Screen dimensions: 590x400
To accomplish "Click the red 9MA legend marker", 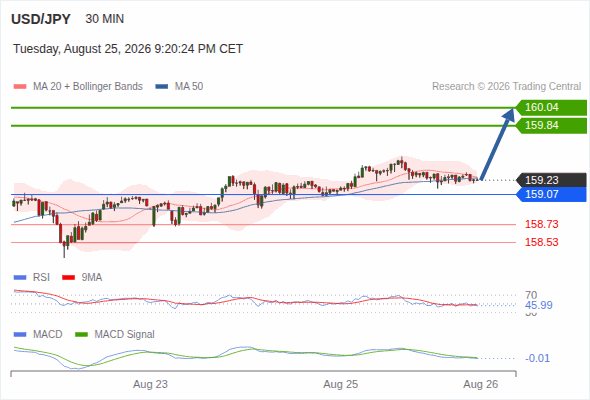I will [x=68, y=278].
